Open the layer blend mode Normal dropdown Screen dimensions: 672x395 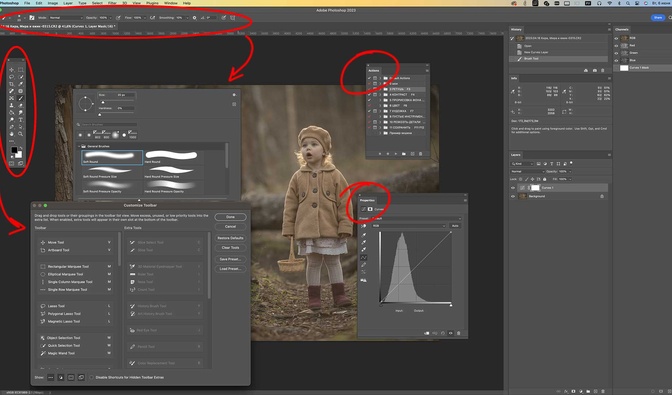528,171
